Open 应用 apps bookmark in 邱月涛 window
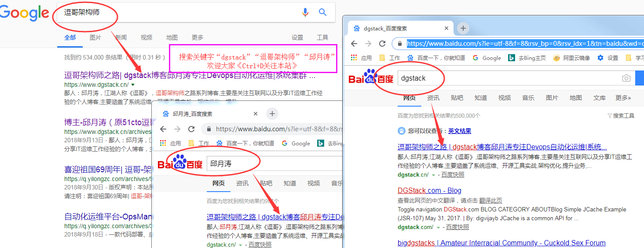The image size is (644, 248). (171, 143)
